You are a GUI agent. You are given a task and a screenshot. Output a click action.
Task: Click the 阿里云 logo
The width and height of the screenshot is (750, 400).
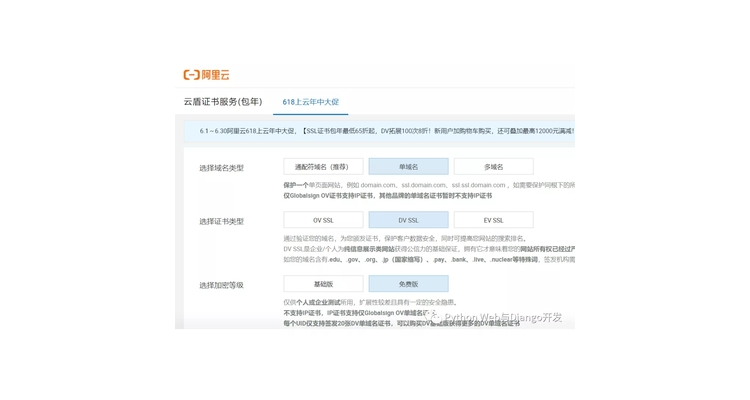click(x=207, y=75)
